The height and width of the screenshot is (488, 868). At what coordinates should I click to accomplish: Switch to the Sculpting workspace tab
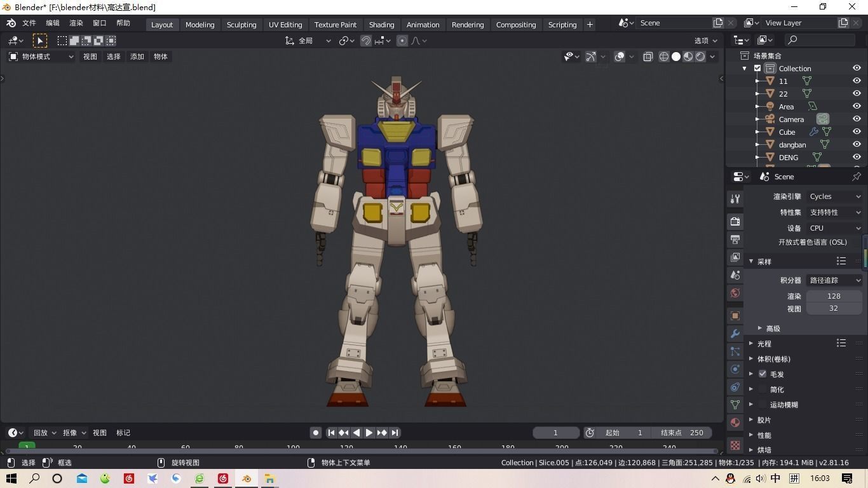tap(241, 25)
